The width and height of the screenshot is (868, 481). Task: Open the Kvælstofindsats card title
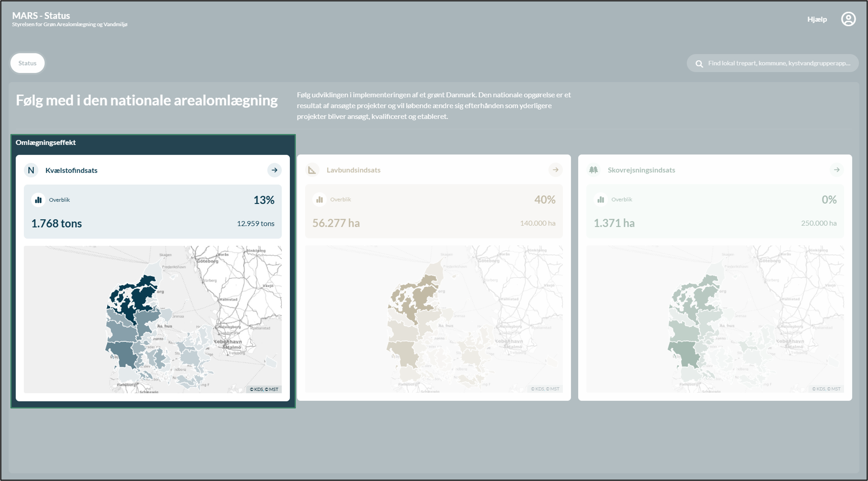click(71, 170)
